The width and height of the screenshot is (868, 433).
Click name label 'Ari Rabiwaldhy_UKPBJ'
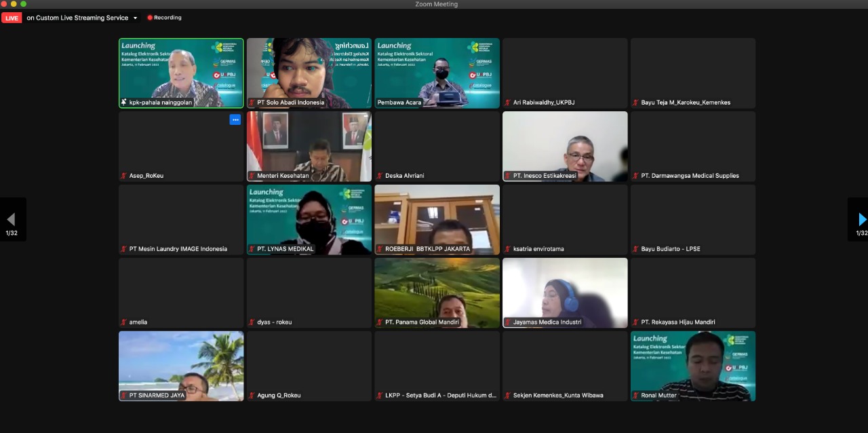point(544,102)
